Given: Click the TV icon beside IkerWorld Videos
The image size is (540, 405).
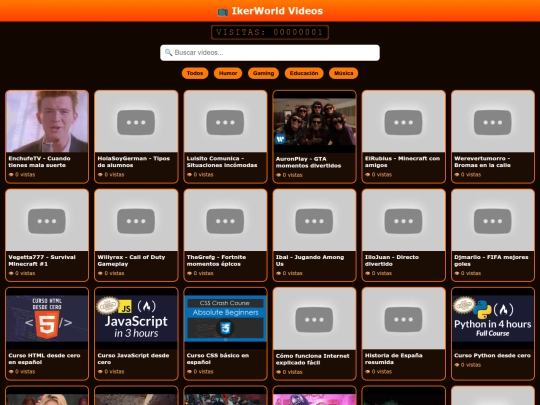Looking at the screenshot, I should pyautogui.click(x=222, y=11).
